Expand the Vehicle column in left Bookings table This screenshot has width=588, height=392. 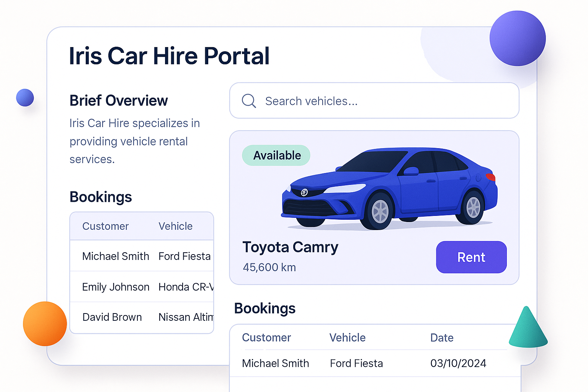175,226
